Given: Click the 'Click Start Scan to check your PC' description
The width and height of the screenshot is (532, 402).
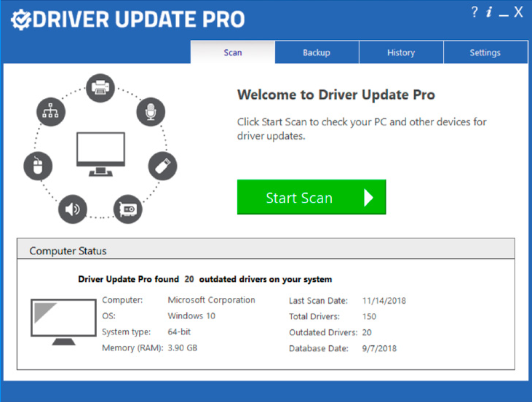Looking at the screenshot, I should pyautogui.click(x=362, y=129).
